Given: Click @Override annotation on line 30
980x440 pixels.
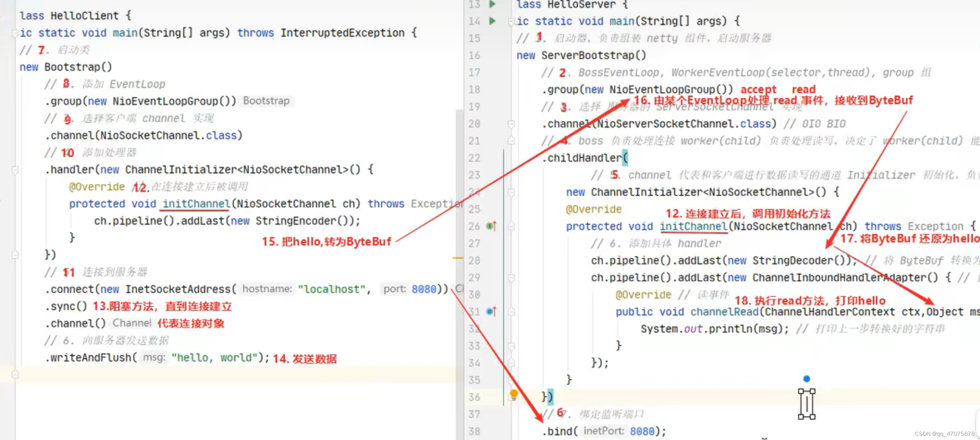Looking at the screenshot, I should point(643,295).
